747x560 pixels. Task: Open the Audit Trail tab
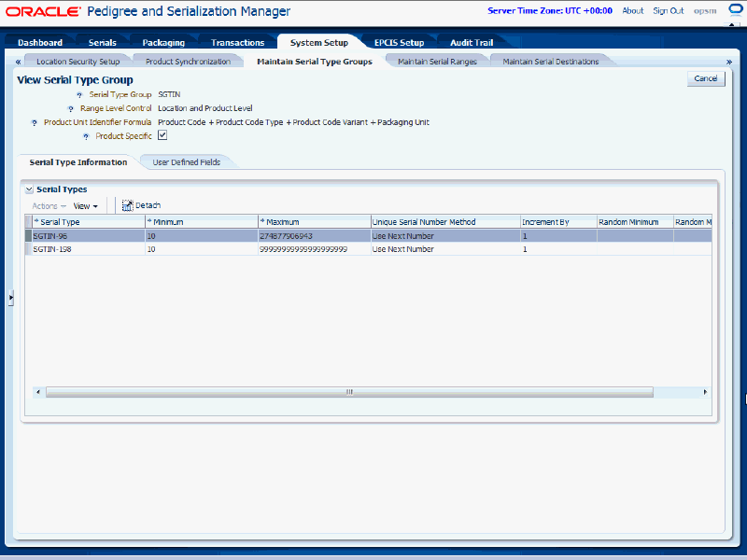[x=472, y=43]
